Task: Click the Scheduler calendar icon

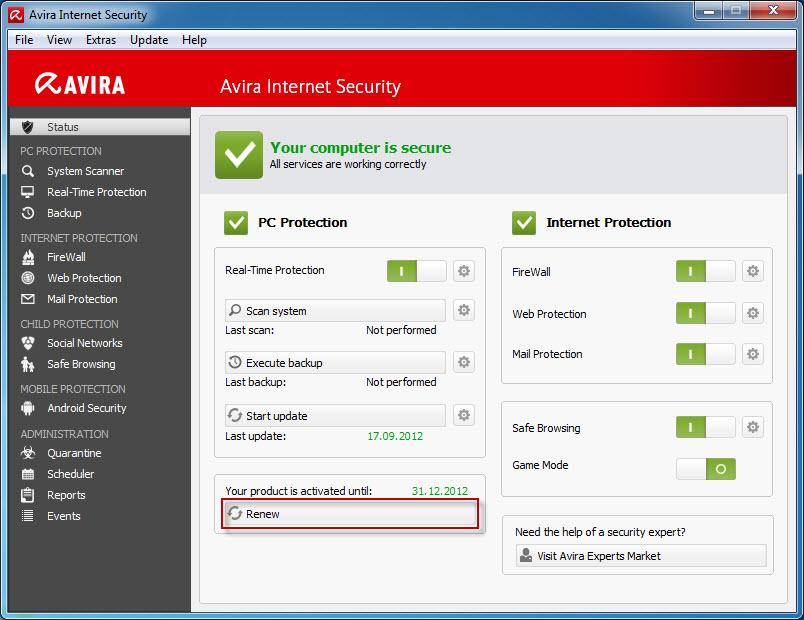Action: click(28, 474)
